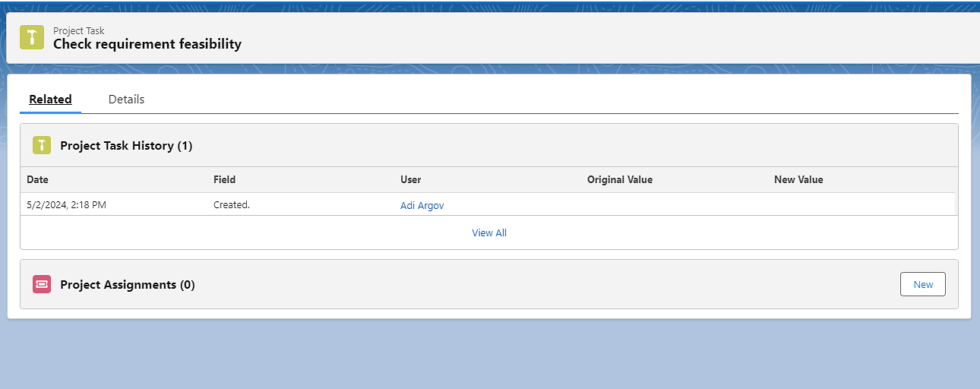Click the Project Task label above the title
The image size is (980, 389).
(78, 31)
